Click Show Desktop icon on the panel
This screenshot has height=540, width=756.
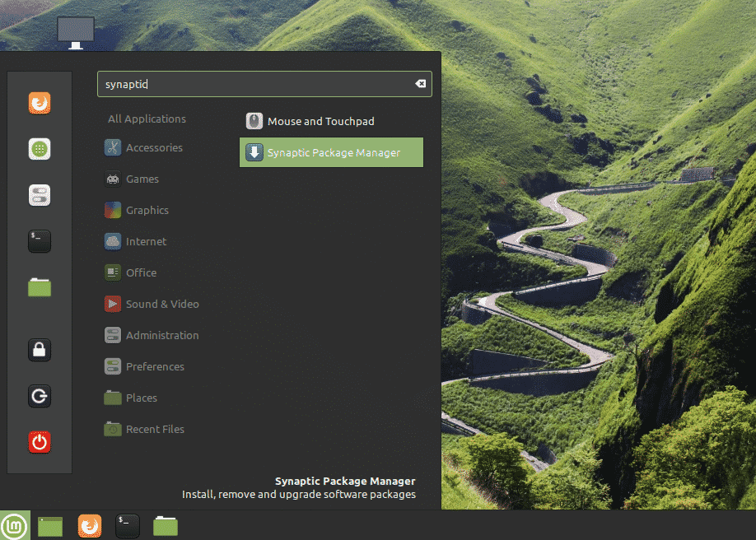[50, 526]
